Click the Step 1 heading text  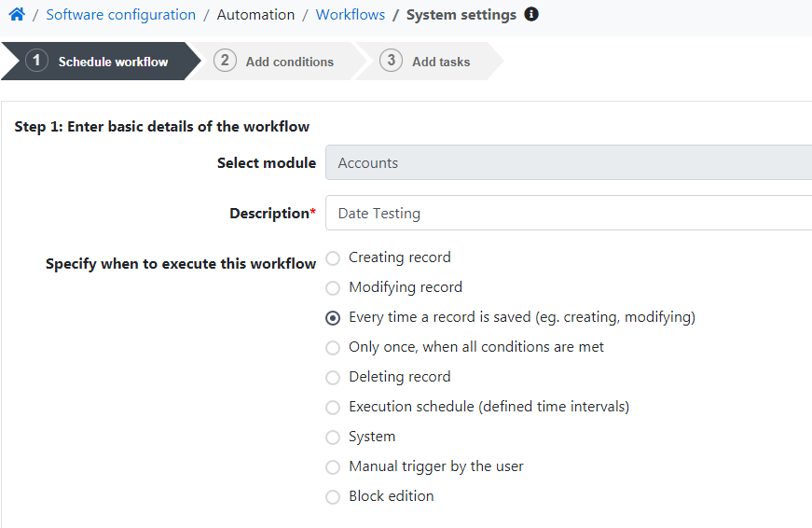click(x=161, y=127)
